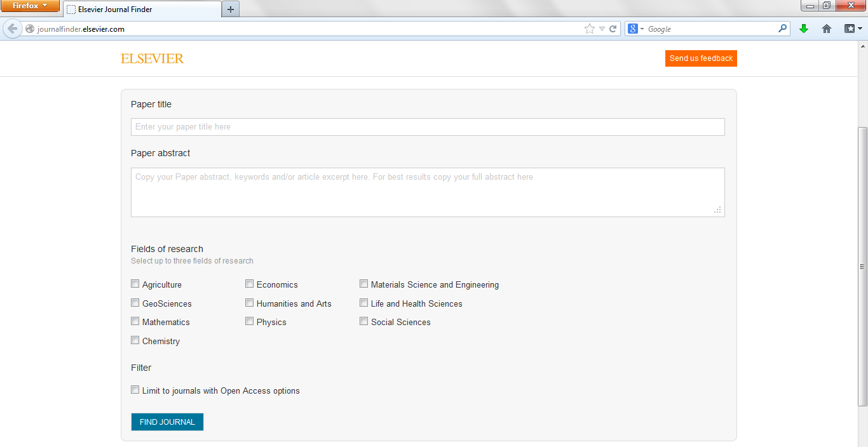The width and height of the screenshot is (868, 447).
Task: Check the Agriculture field checkbox
Action: [135, 284]
